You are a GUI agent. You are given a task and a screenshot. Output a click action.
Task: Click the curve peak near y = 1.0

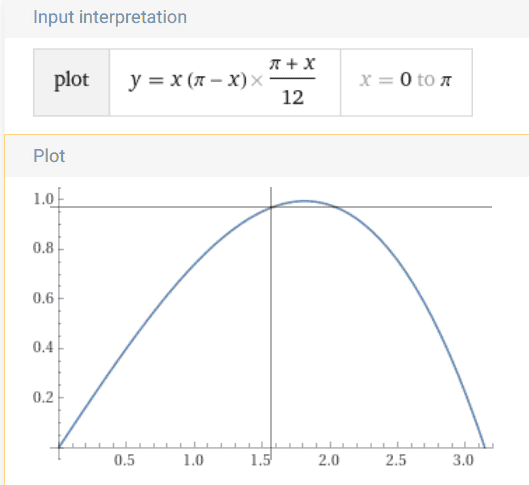pyautogui.click(x=305, y=201)
